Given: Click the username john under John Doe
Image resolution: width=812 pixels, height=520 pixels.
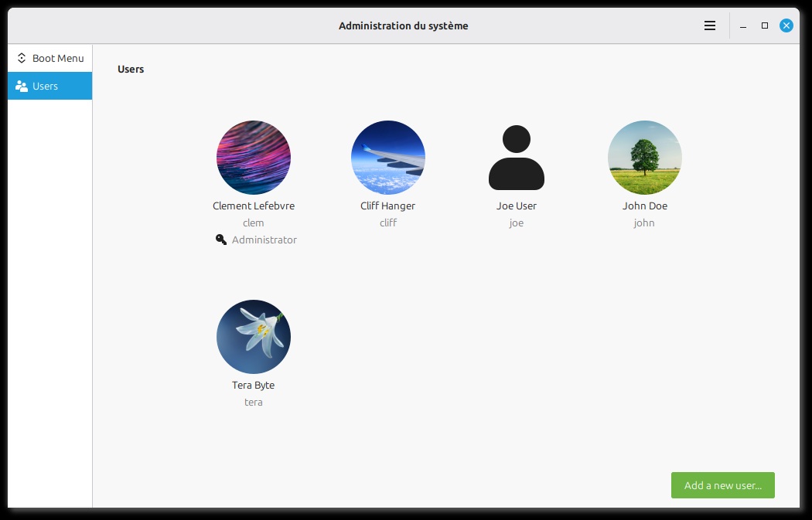Looking at the screenshot, I should [644, 223].
